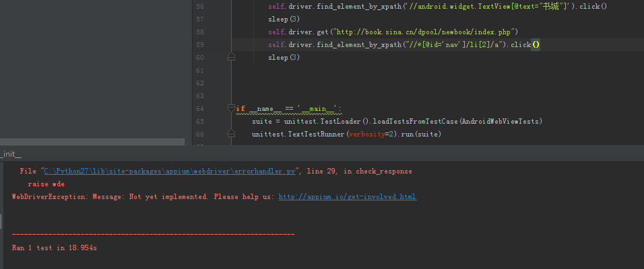Click line number 58 in the gutter
This screenshot has height=269, width=644.
(x=199, y=32)
